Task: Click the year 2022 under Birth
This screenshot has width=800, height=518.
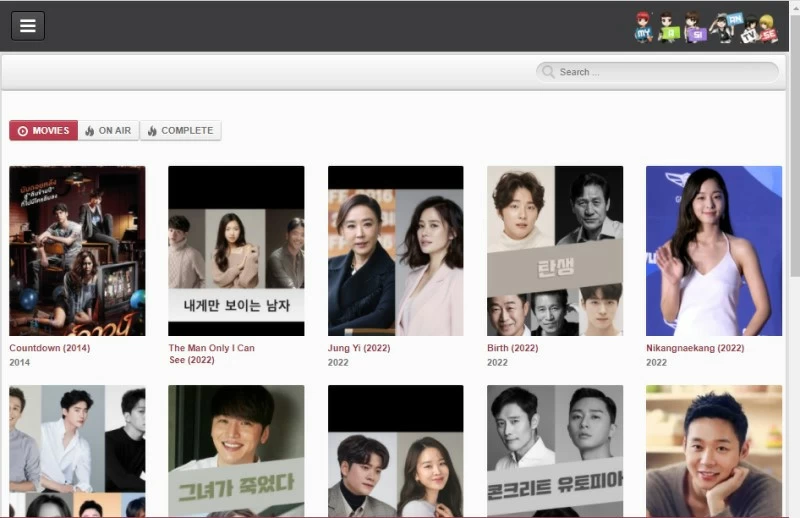Action: coord(497,362)
